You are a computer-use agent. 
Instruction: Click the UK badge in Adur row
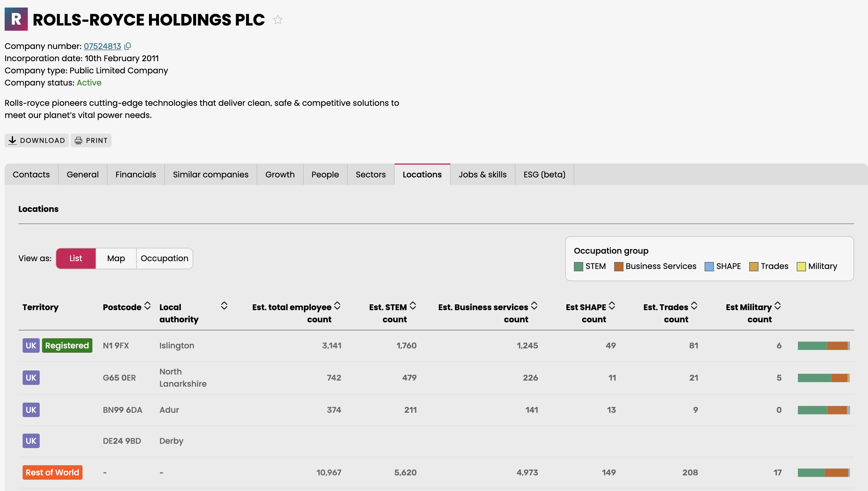[31, 410]
